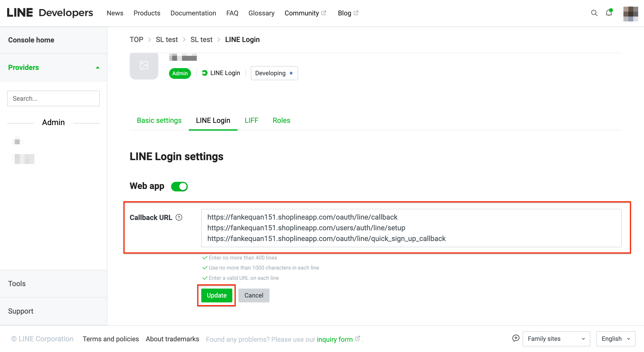Open the Developing status dropdown
Viewport: 644px width, 352px height.
pyautogui.click(x=274, y=73)
